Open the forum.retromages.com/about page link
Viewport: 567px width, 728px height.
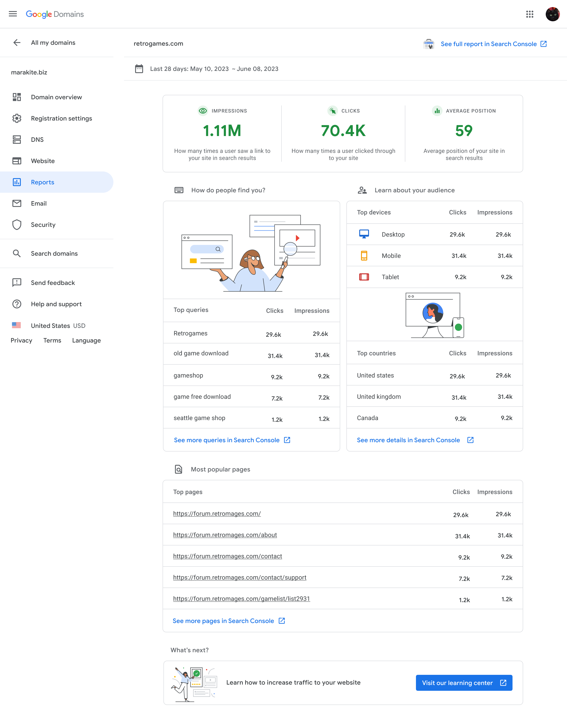[225, 535]
